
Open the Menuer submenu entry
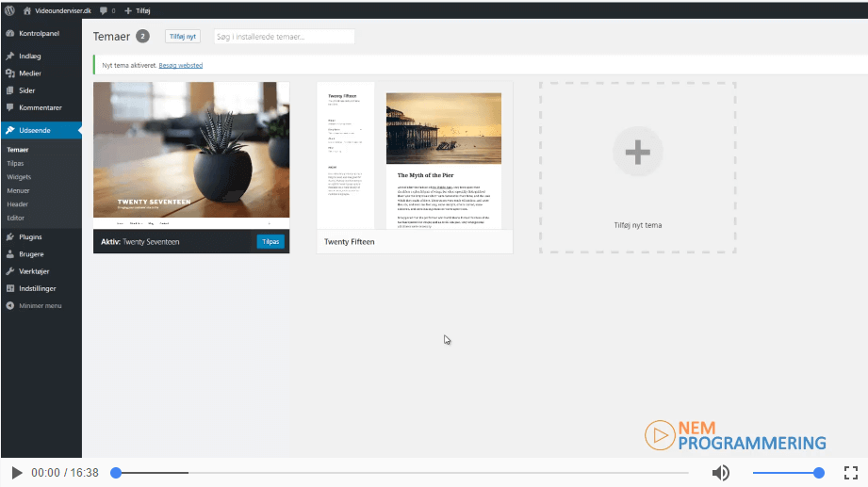[18, 190]
